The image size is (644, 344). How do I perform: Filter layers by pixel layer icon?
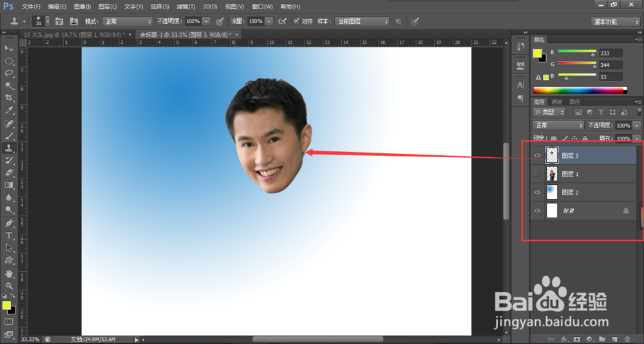pyautogui.click(x=579, y=112)
